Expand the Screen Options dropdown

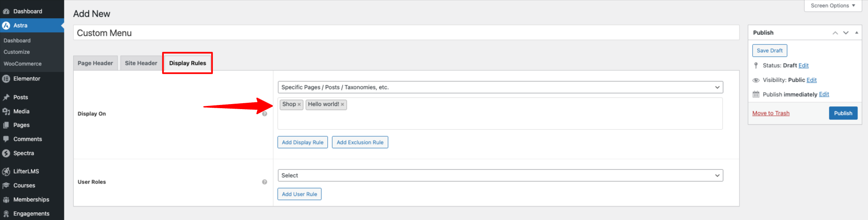click(833, 5)
